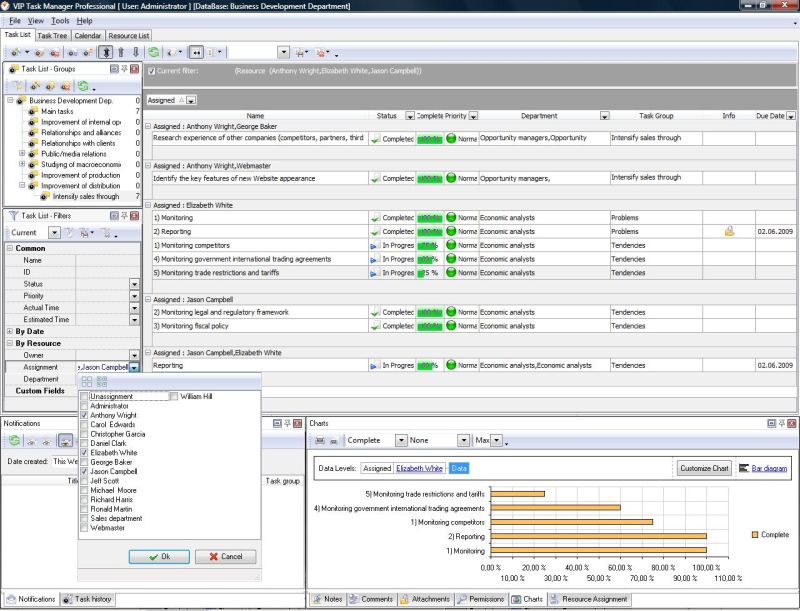Disable the Current filter checkbox
Screen dimensions: 800x611
[x=151, y=71]
